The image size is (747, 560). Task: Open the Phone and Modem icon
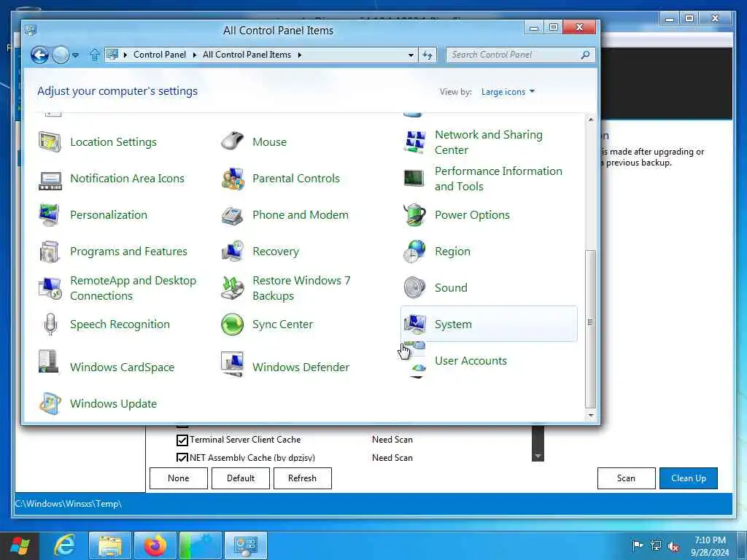point(232,215)
